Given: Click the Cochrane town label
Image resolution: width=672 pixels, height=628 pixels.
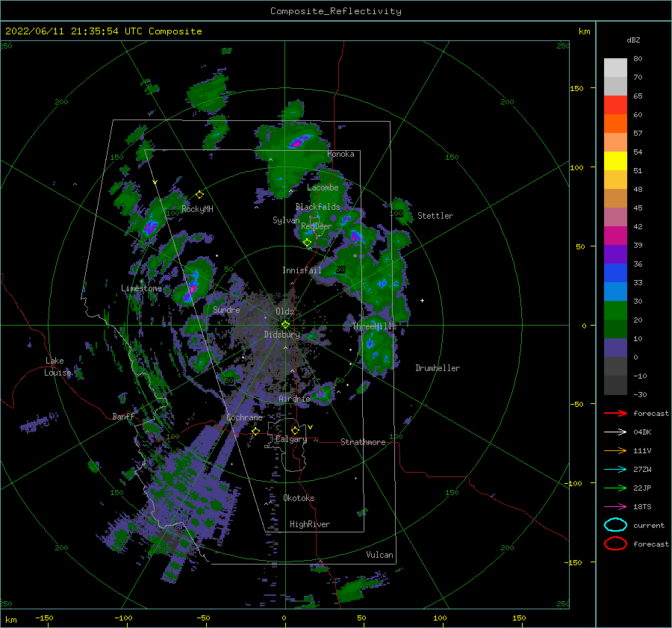Looking at the screenshot, I should coord(244,417).
